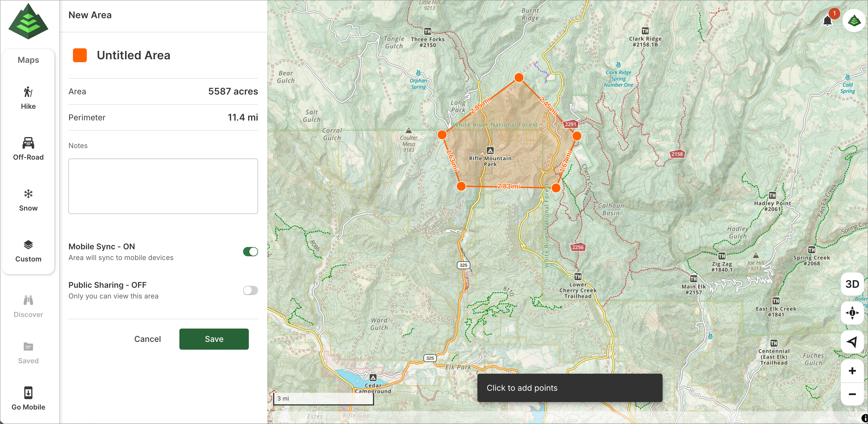Open the user profile avatar
This screenshot has width=868, height=424.
coord(854,21)
